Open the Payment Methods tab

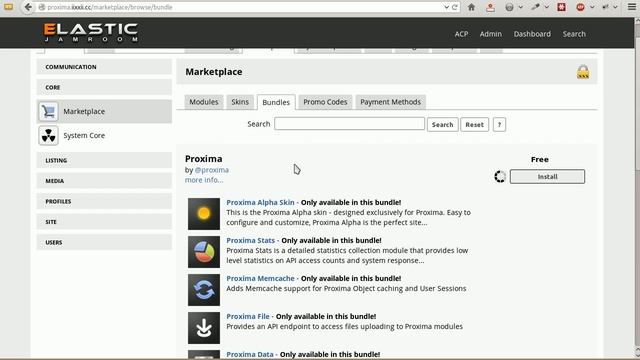(390, 102)
